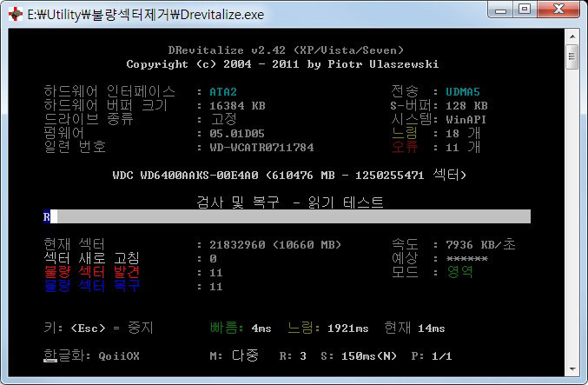Viewport: 588px width, 385px height.
Task: Click speed value '7936 KB/초'
Action: tap(481, 245)
